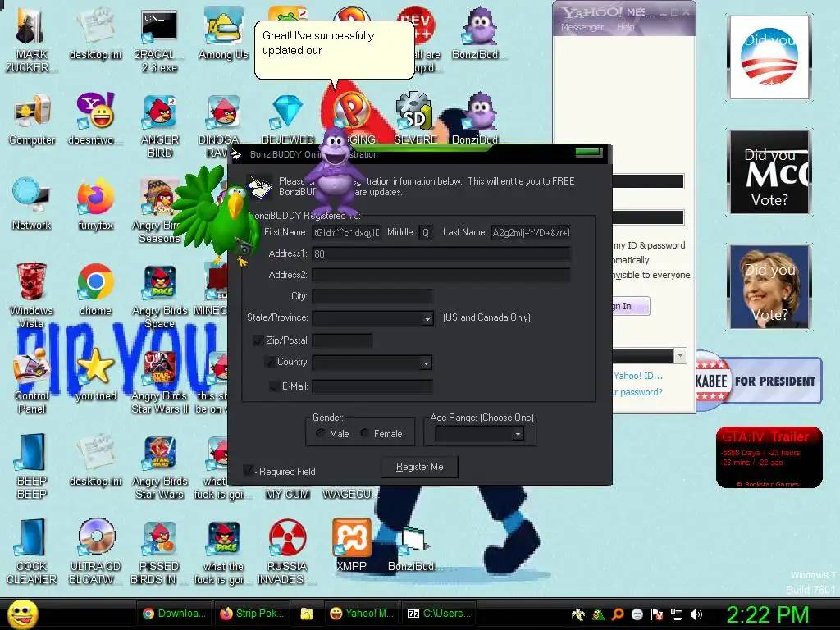The image size is (840, 630).
Task: Switch to the Downloa... Chrome taskbar item
Action: [x=174, y=614]
